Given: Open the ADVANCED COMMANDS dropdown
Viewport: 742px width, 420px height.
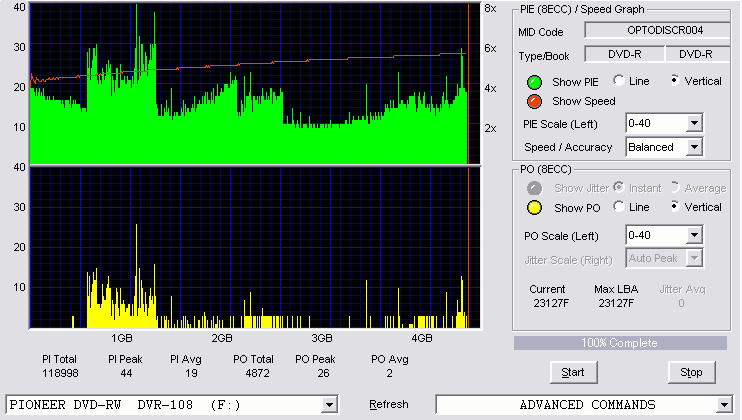Looking at the screenshot, I should (724, 405).
